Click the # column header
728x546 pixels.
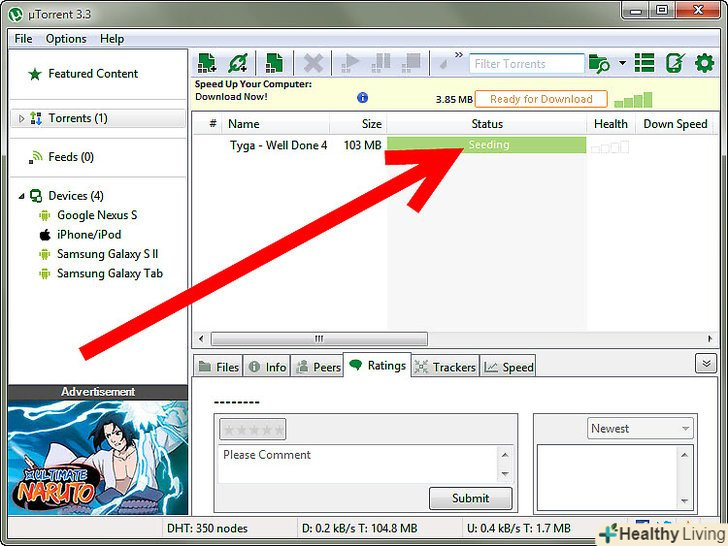click(x=213, y=124)
